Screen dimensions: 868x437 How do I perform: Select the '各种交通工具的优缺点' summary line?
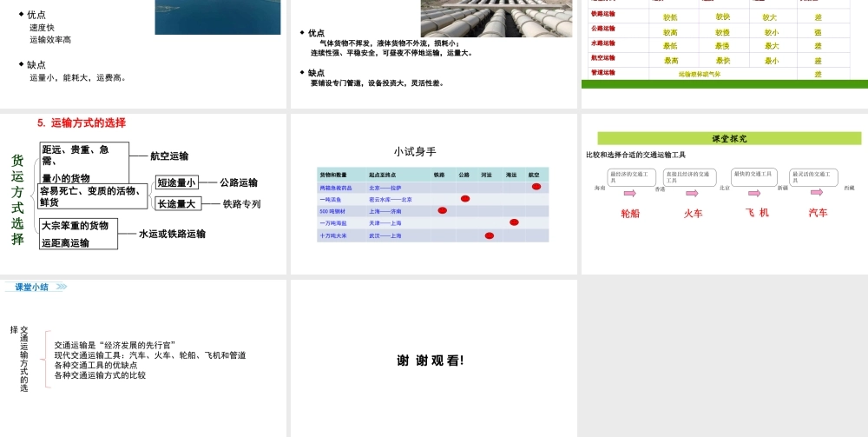pyautogui.click(x=95, y=366)
